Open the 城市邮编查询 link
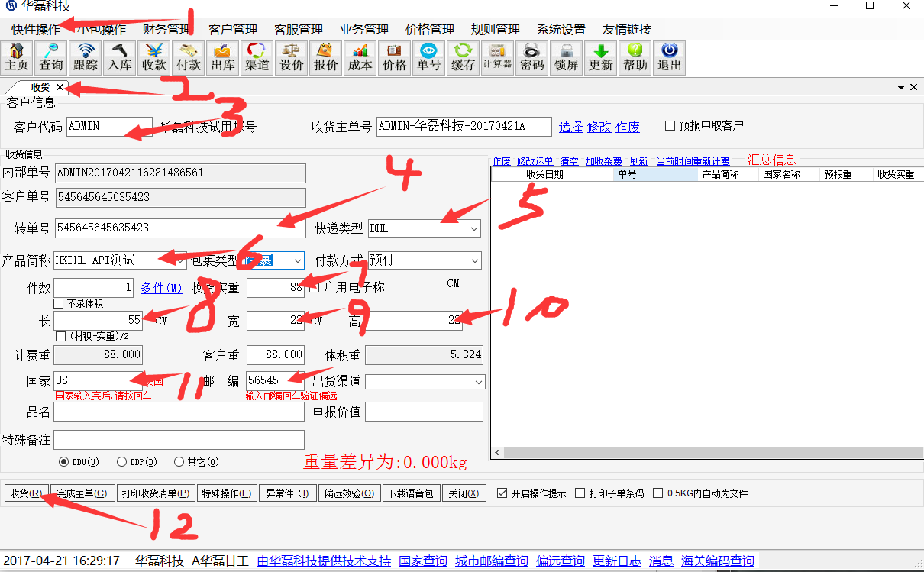This screenshot has height=572, width=924. (x=491, y=561)
